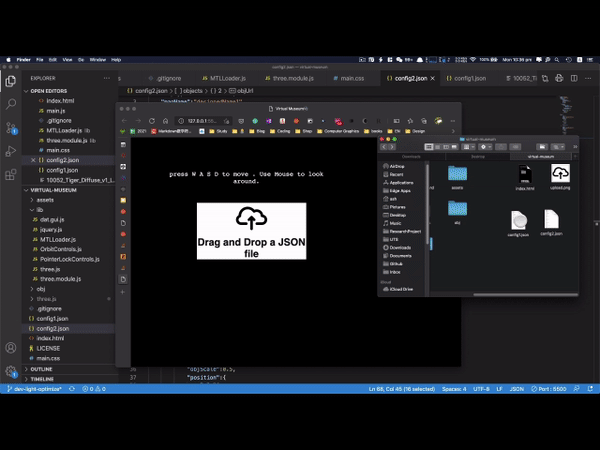Open the Window menu in menu bar

click(x=98, y=60)
